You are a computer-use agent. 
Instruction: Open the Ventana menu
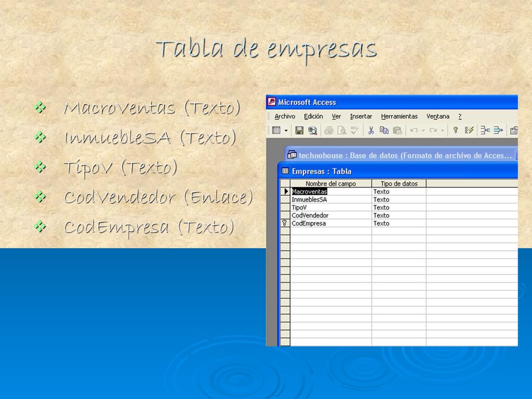pos(437,116)
